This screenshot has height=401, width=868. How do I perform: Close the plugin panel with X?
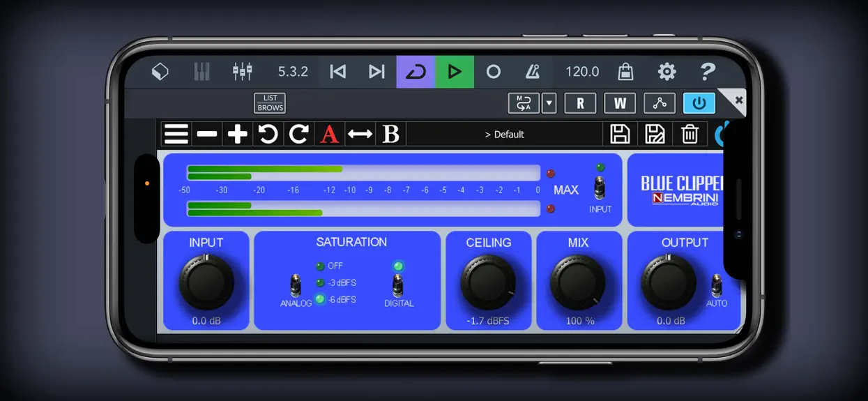(x=738, y=100)
